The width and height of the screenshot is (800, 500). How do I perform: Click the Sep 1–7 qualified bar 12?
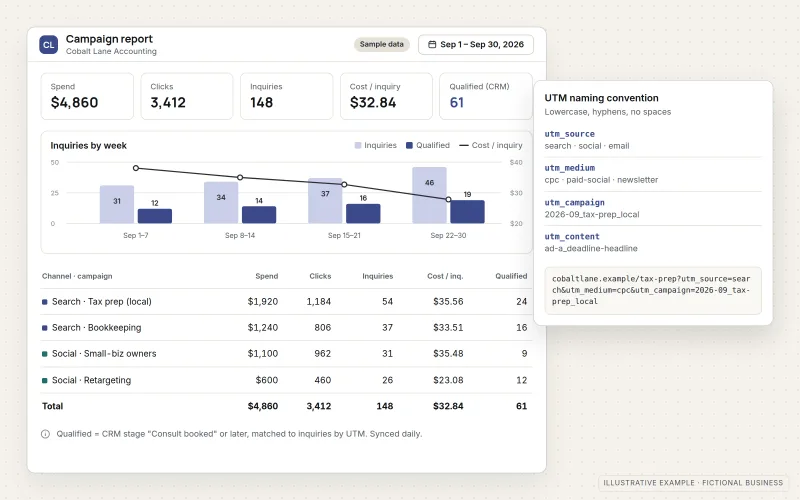coord(155,216)
